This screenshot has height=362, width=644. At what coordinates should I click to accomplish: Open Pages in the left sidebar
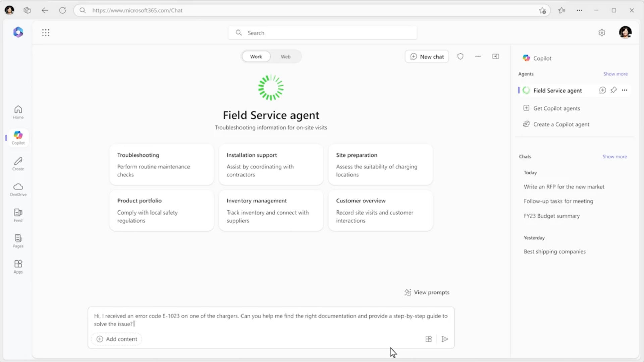click(x=18, y=241)
